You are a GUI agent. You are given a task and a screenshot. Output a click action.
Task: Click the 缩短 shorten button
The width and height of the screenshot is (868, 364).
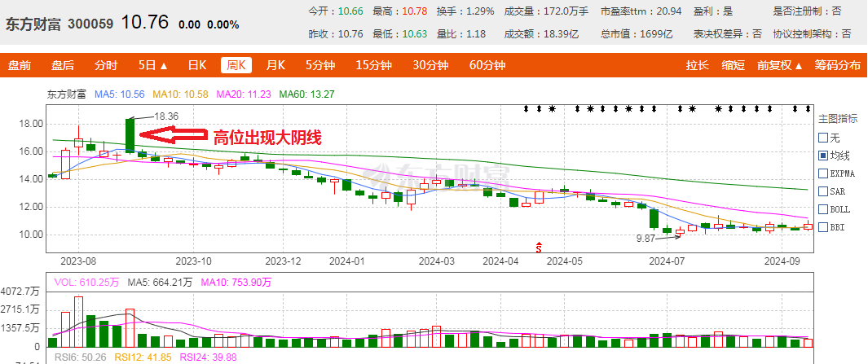pos(734,66)
